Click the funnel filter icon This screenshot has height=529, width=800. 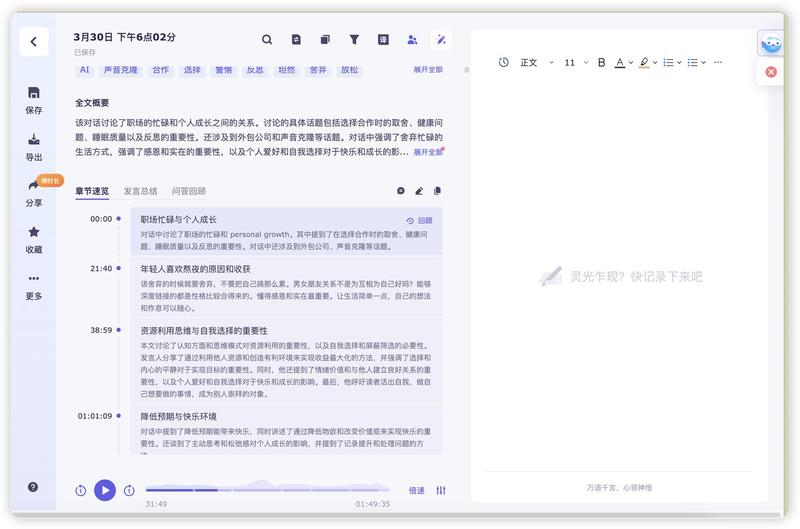click(354, 40)
